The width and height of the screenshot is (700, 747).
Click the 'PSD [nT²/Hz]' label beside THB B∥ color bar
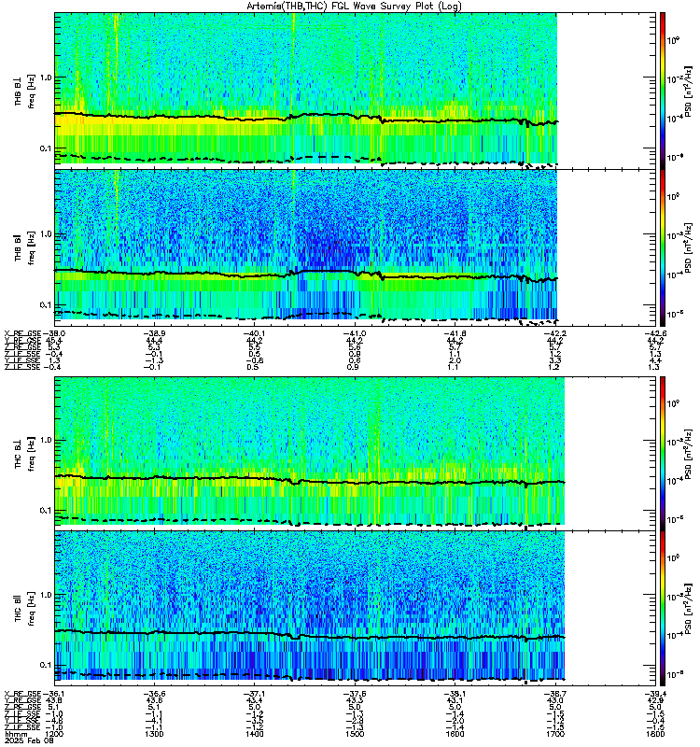point(689,247)
